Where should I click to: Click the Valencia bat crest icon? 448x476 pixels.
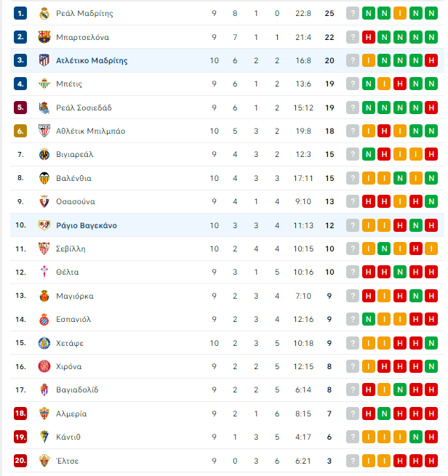44,178
